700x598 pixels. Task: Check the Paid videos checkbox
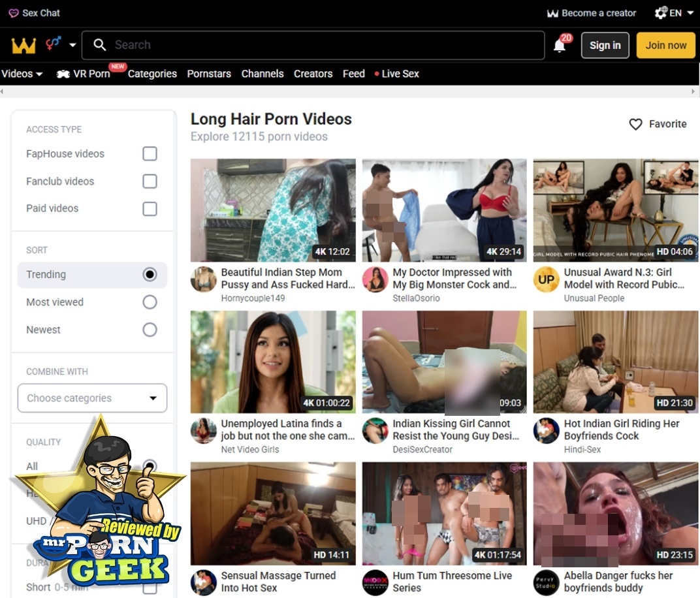(x=150, y=209)
